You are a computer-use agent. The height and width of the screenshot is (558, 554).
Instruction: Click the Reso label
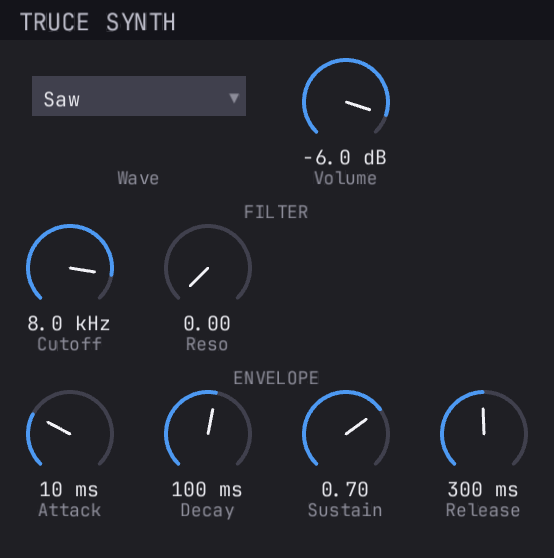207,344
